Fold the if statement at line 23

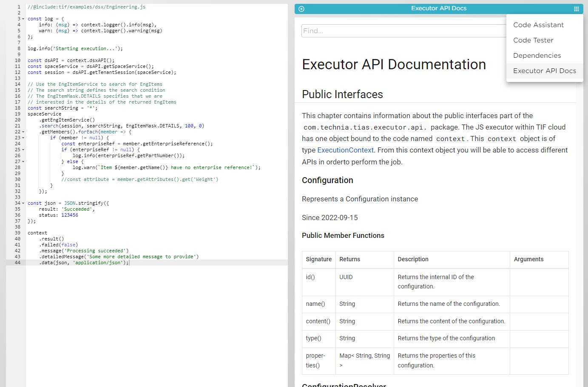[x=23, y=137]
